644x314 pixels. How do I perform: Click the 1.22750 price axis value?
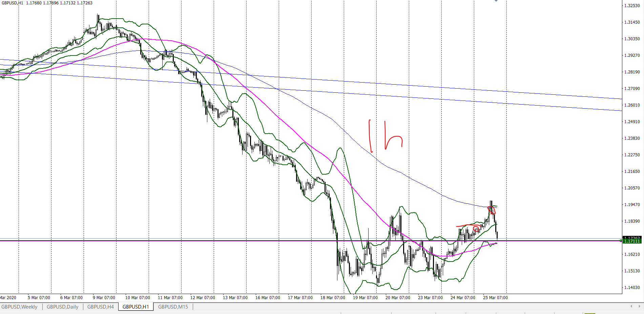632,155
